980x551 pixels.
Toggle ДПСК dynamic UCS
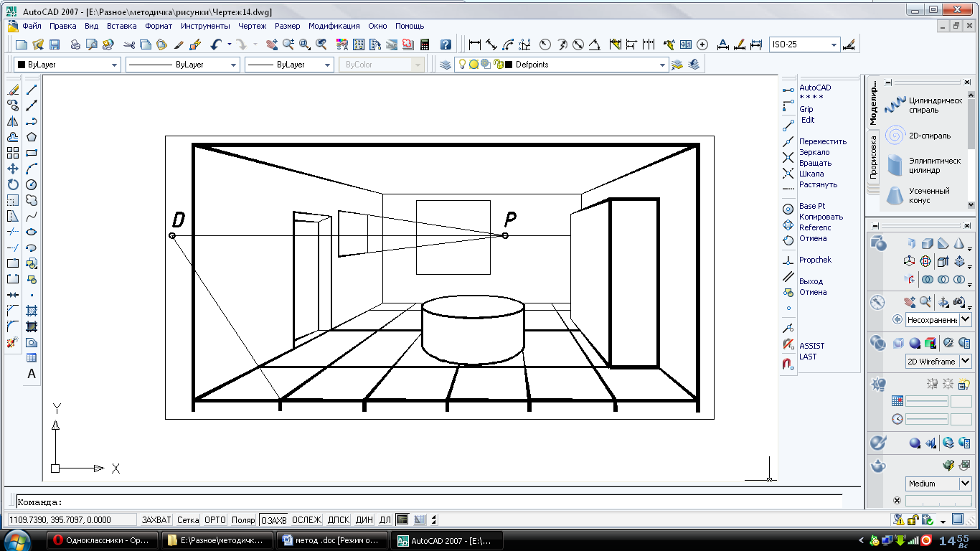coord(339,520)
